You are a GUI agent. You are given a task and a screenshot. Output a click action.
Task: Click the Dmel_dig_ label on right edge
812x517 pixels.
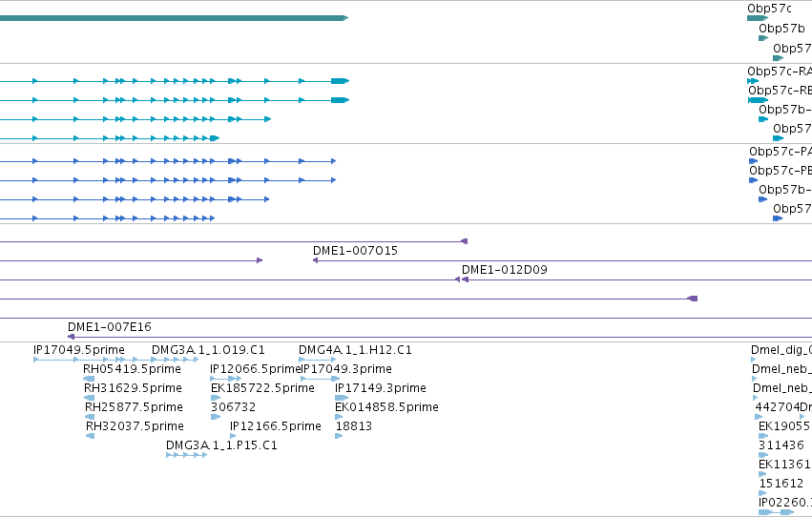pyautogui.click(x=781, y=350)
